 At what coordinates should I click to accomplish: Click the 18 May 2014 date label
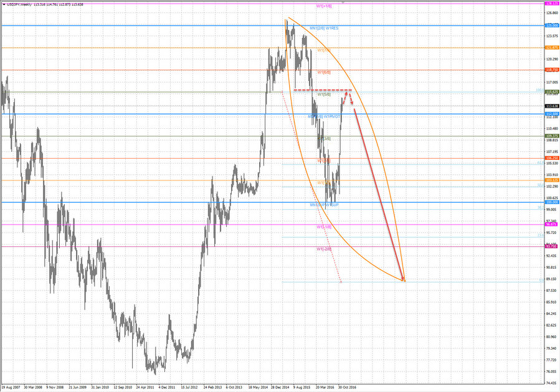click(257, 387)
